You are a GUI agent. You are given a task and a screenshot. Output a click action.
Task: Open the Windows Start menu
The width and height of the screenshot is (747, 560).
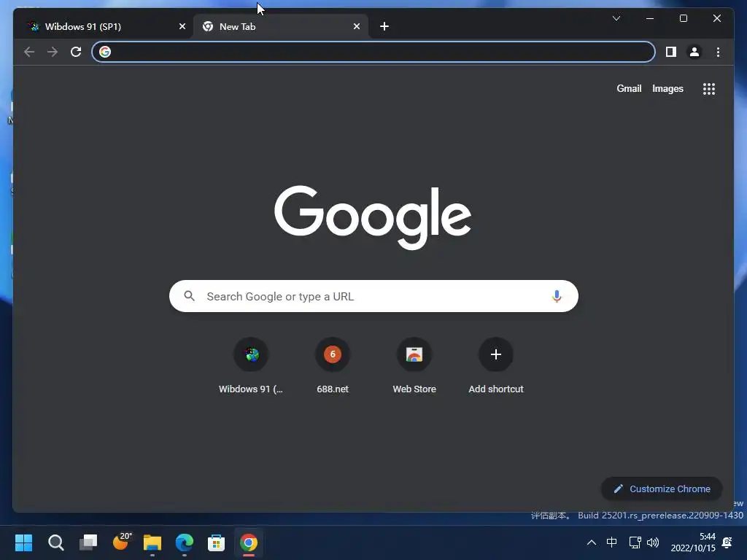click(24, 542)
